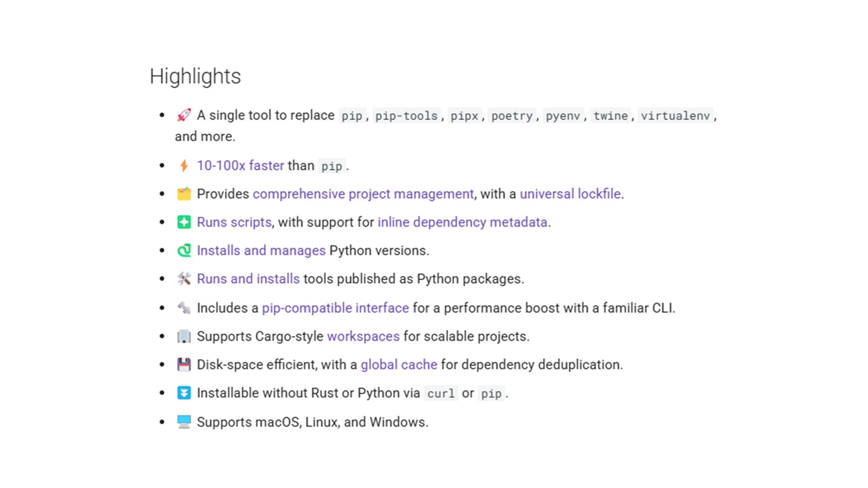Viewport: 868px width, 488px height.
Task: Click the blue download arrow icon
Action: [x=184, y=393]
